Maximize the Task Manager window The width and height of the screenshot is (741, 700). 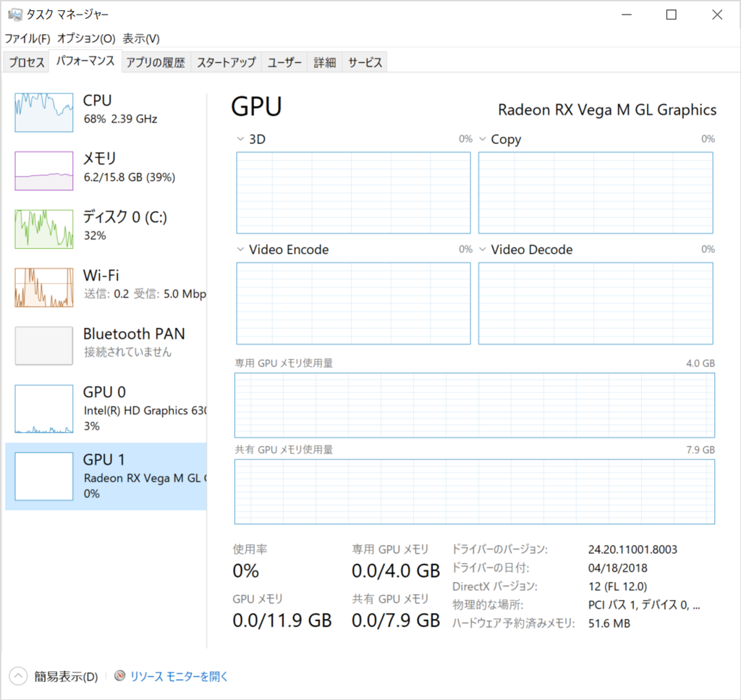tap(671, 14)
